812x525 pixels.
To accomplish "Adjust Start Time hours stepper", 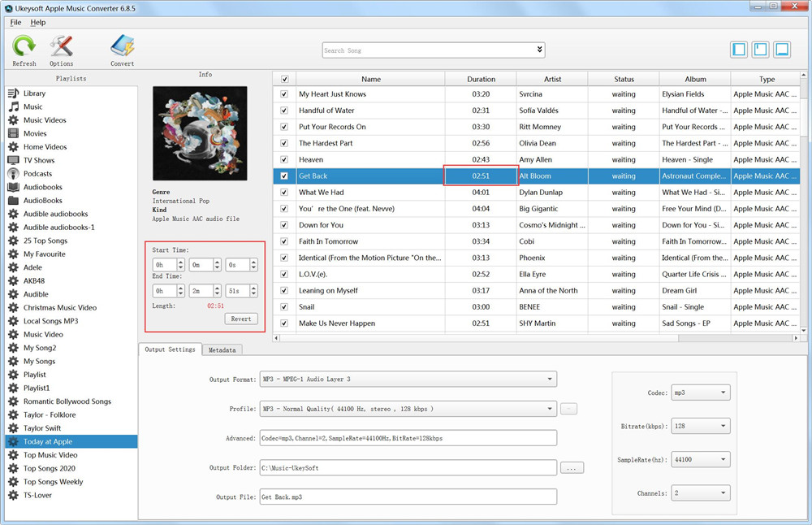I will point(181,265).
